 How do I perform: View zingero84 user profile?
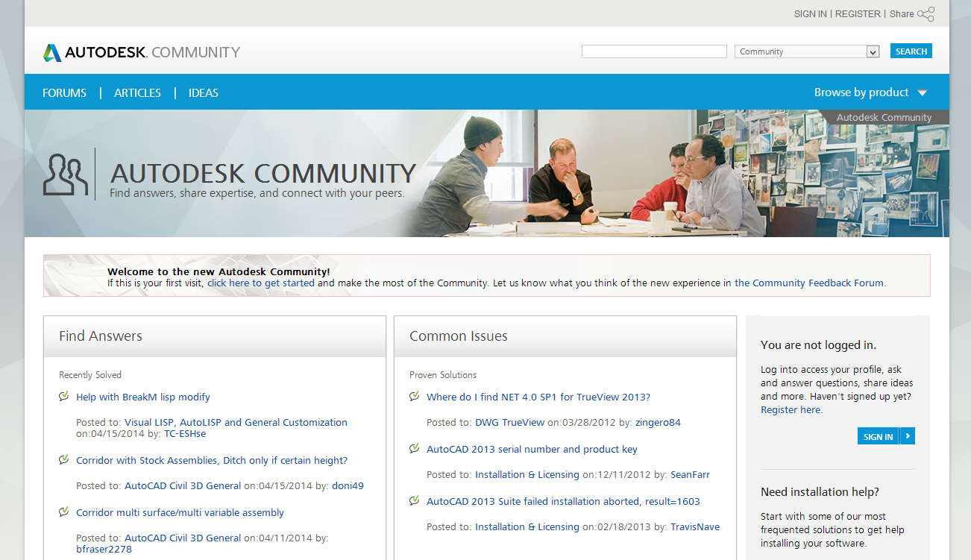click(x=658, y=423)
